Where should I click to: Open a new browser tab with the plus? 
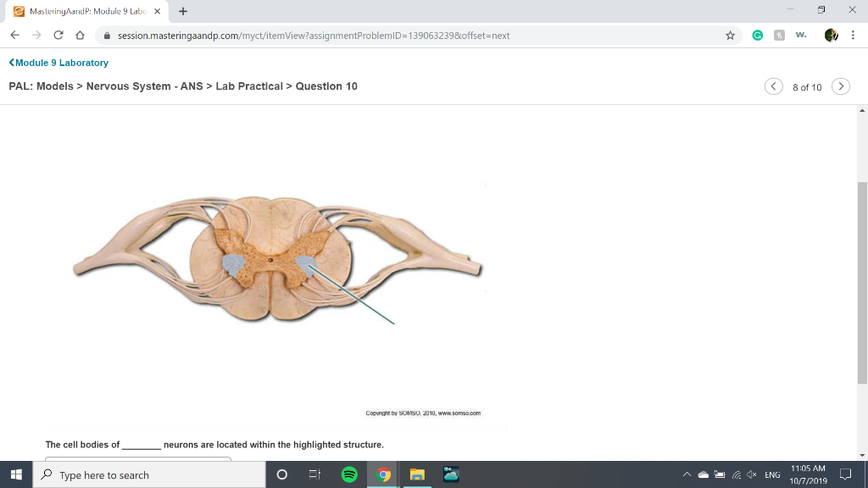point(185,13)
